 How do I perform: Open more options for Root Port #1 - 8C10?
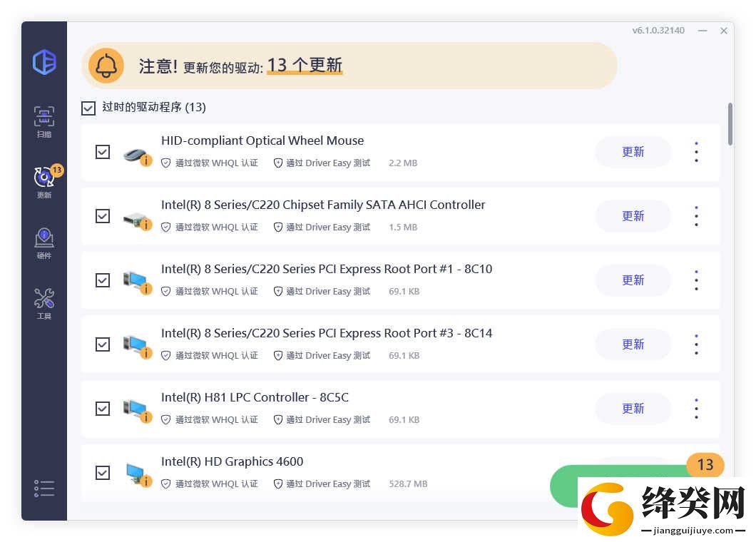pos(696,280)
